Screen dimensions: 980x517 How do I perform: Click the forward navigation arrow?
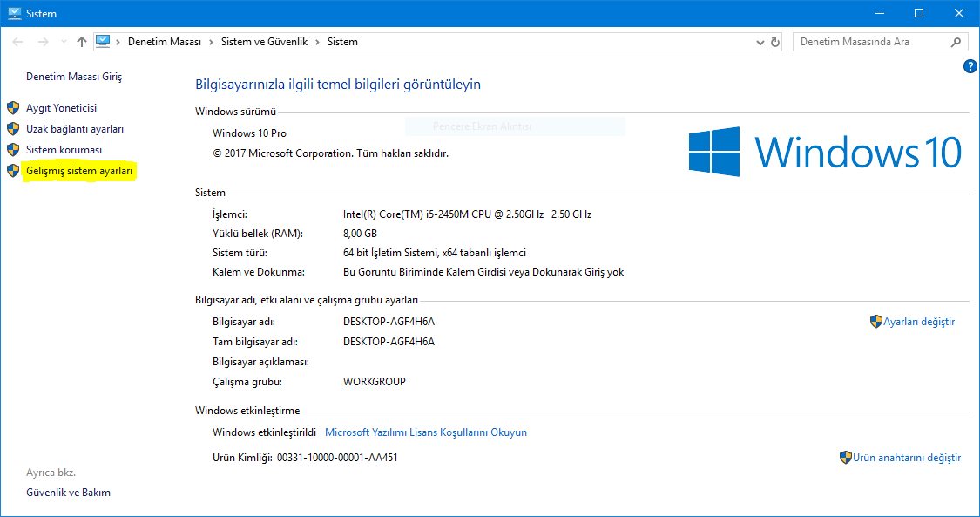pyautogui.click(x=44, y=42)
